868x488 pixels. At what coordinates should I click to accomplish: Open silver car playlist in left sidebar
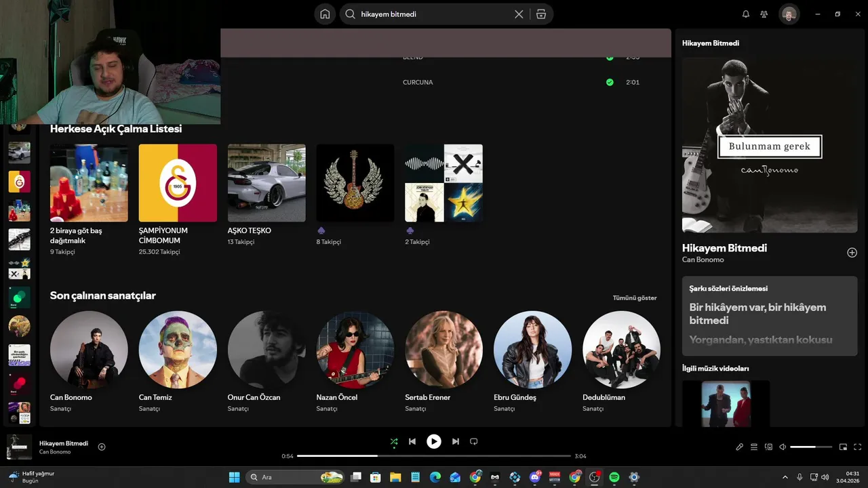click(19, 152)
